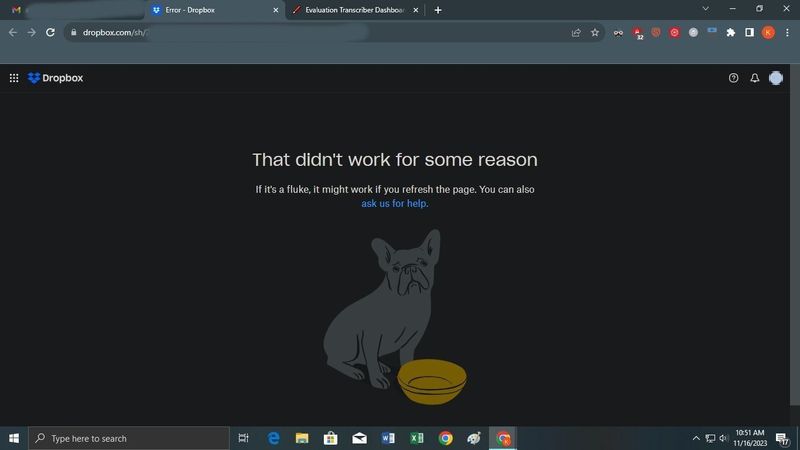The image size is (800, 450).
Task: Open Dropbox notifications bell
Action: (x=755, y=78)
